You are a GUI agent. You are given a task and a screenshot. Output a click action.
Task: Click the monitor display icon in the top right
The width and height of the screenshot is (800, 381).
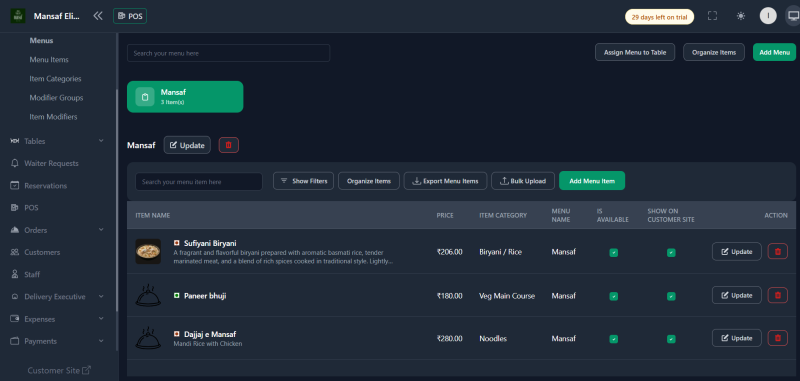pos(792,16)
